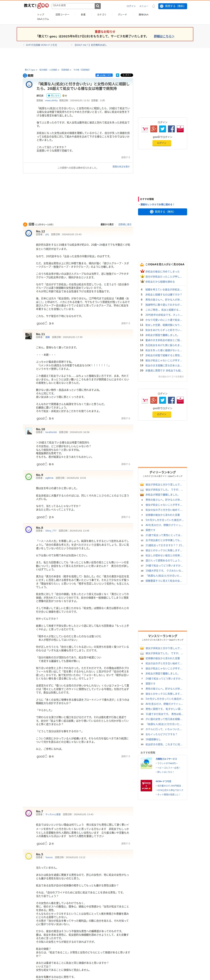Click the magnifier search button
The image size is (210, 980).
coord(98,6)
